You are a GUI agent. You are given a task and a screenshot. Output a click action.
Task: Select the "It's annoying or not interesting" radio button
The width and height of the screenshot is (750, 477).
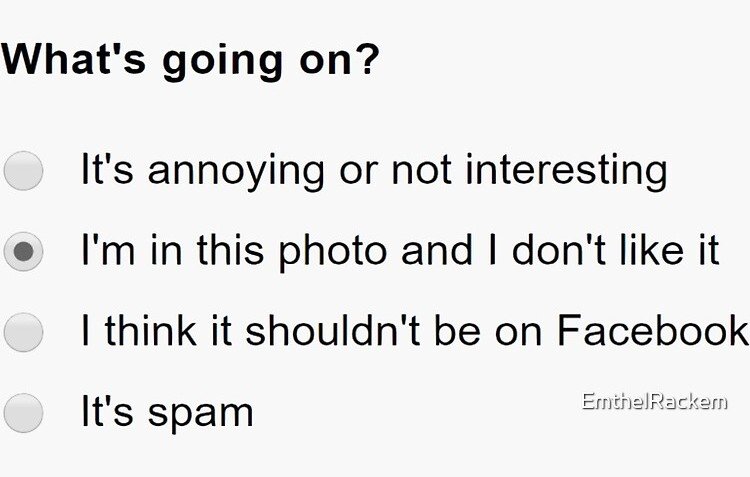click(23, 171)
